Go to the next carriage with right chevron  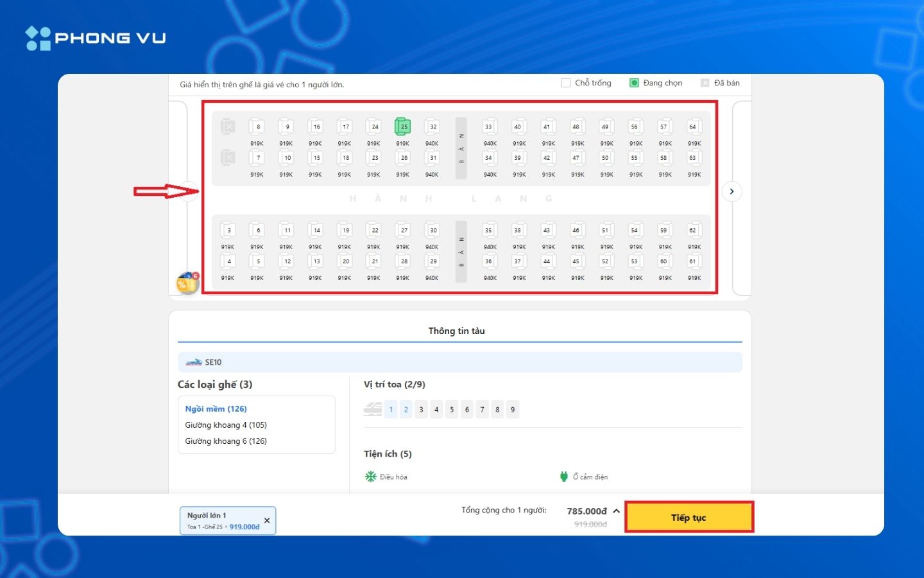732,191
